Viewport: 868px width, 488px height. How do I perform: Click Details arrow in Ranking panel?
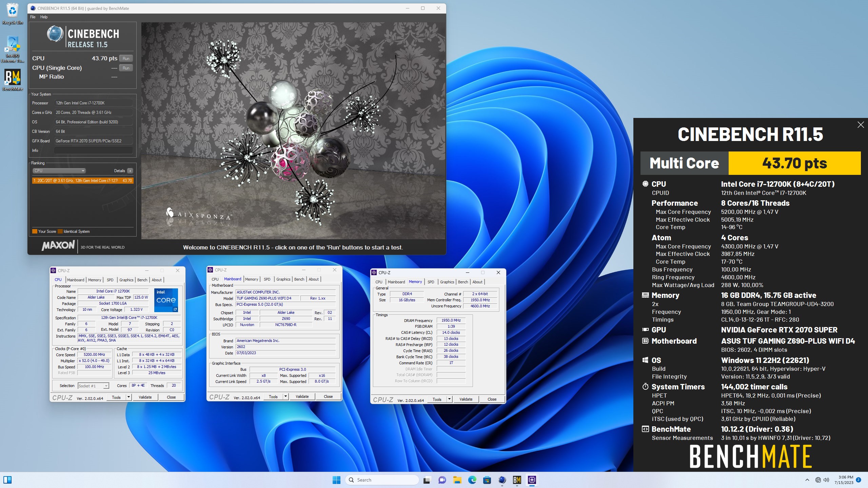[x=130, y=171]
